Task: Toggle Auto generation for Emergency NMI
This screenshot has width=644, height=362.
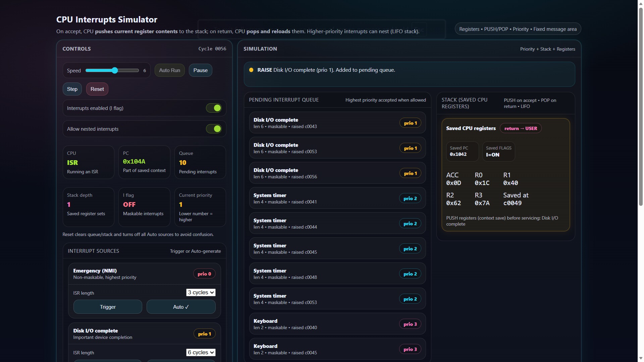Action: pos(181,307)
